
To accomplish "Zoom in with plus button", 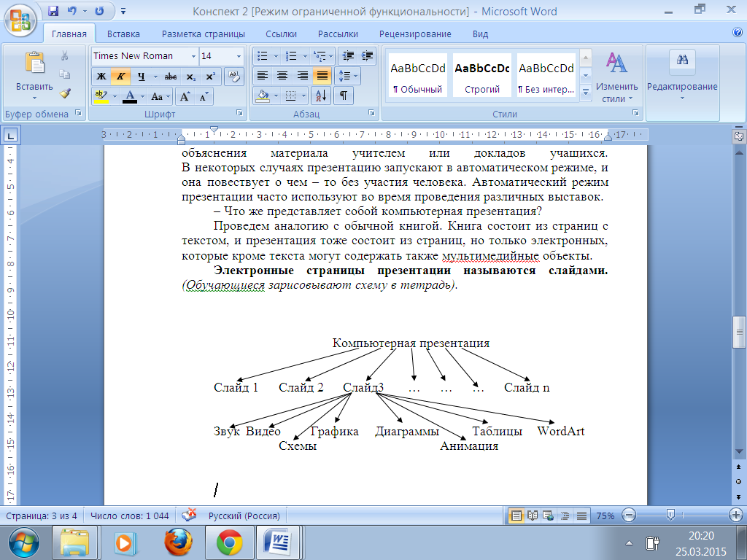I will tap(736, 516).
